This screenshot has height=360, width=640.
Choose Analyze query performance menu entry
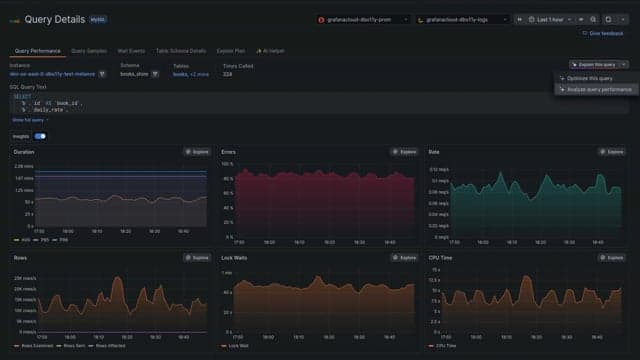(596, 89)
